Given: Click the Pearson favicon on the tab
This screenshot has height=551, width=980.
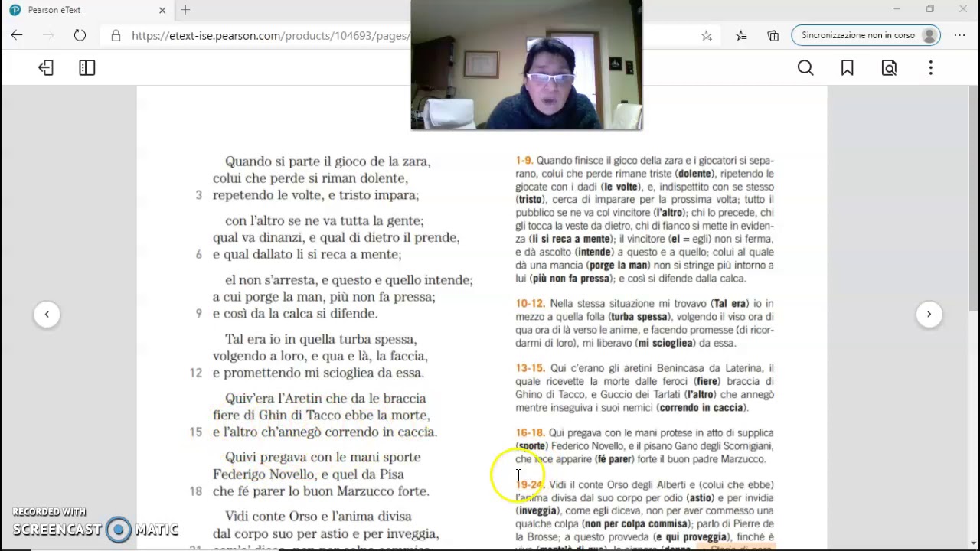Looking at the screenshot, I should pyautogui.click(x=15, y=10).
